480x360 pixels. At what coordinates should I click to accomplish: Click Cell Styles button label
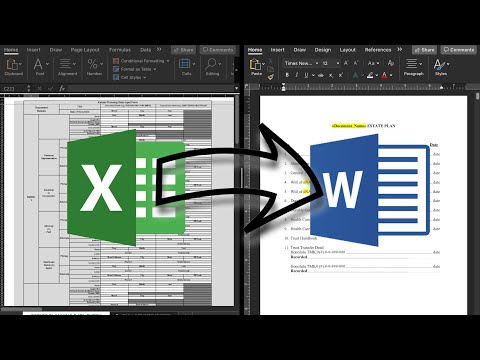(x=131, y=77)
